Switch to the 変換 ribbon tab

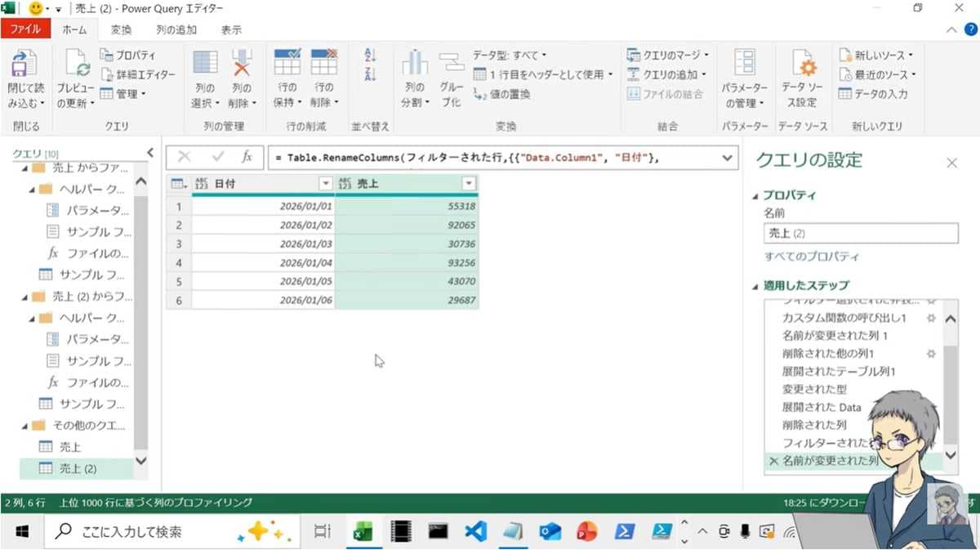point(121,29)
